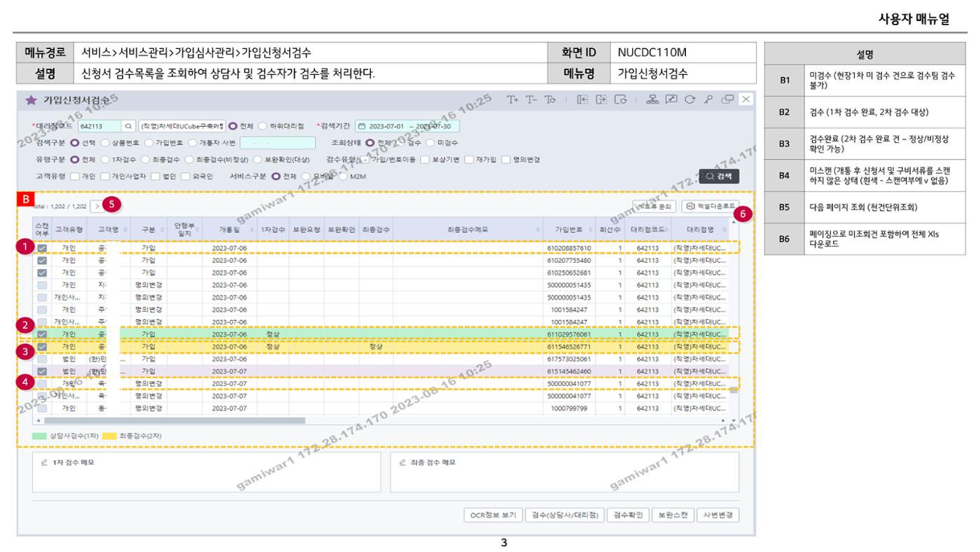Click the yellow 최종검수(2차) legend swatch
Image resolution: width=980 pixels, height=552 pixels.
[x=109, y=436]
